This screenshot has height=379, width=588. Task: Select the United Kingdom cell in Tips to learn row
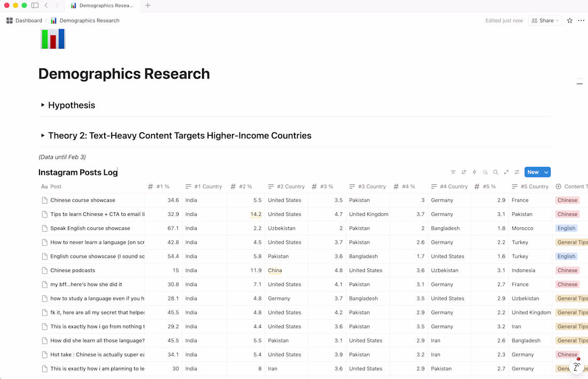(x=369, y=214)
